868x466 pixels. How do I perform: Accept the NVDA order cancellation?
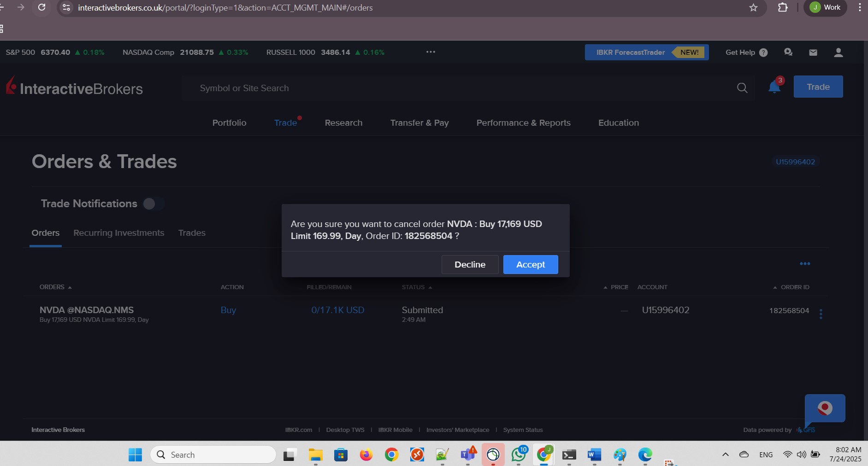tap(531, 264)
